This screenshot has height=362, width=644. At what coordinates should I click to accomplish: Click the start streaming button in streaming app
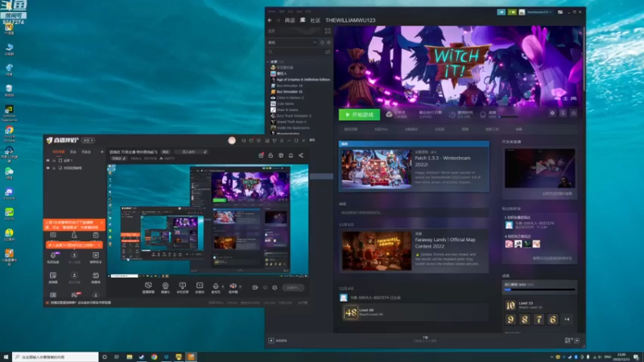[x=293, y=288]
